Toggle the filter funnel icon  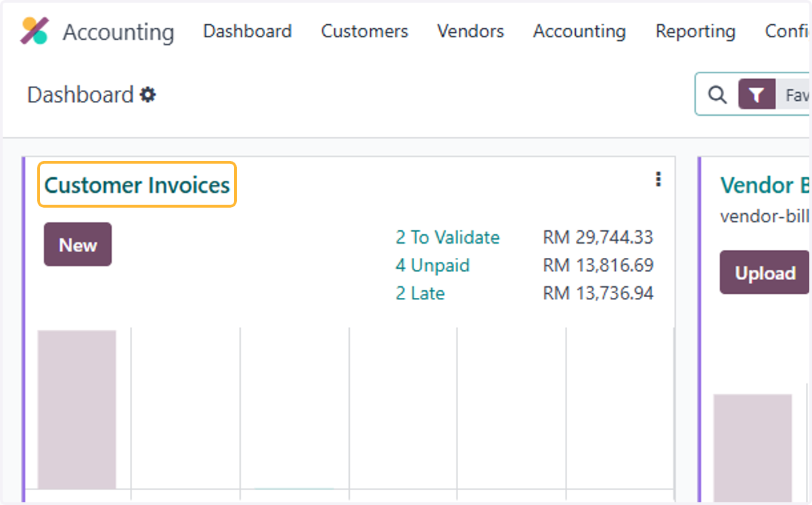757,95
